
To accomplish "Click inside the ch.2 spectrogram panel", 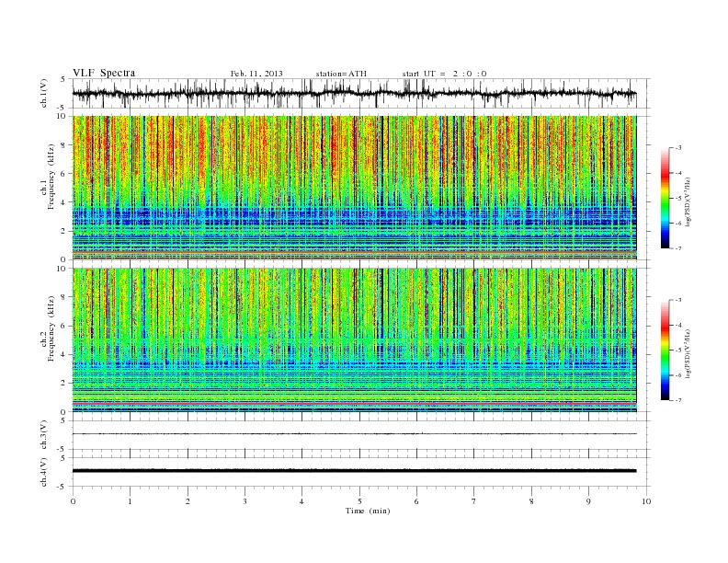I will coord(354,339).
